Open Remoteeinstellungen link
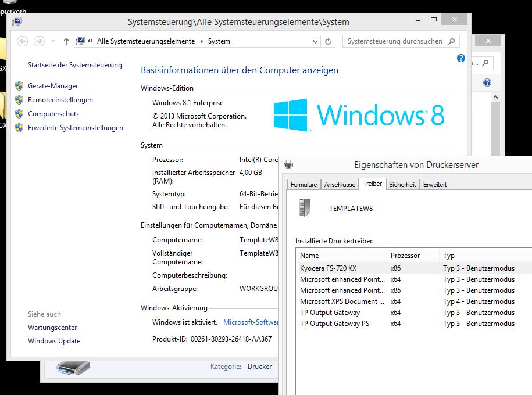Image resolution: width=532 pixels, height=395 pixels. point(60,100)
